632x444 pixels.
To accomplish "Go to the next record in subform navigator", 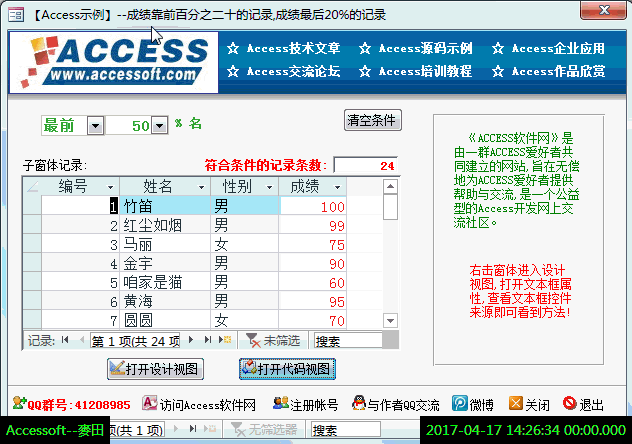I will [x=191, y=340].
